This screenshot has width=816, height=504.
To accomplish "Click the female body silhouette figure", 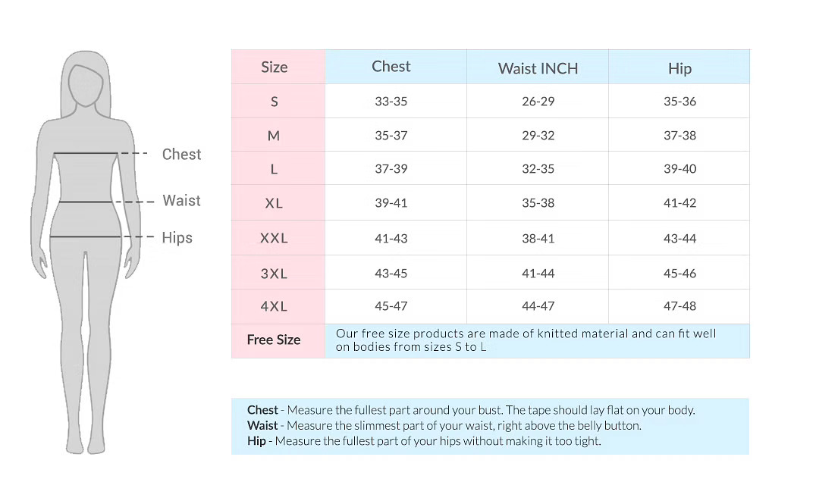I will (x=86, y=252).
